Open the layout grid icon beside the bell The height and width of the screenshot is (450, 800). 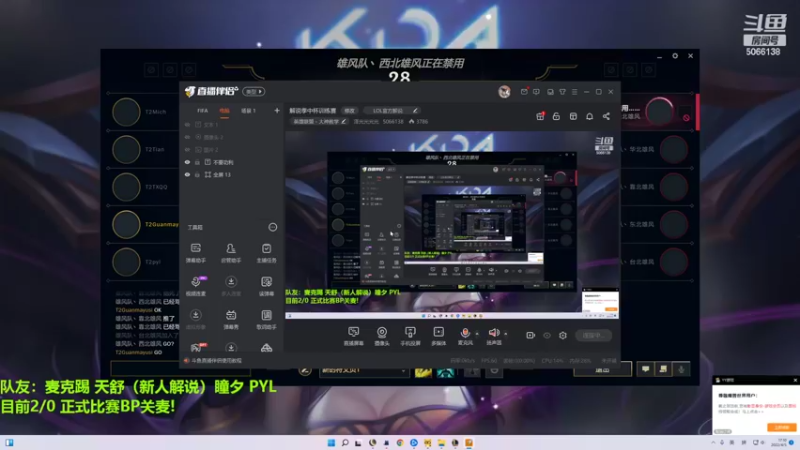[x=573, y=116]
